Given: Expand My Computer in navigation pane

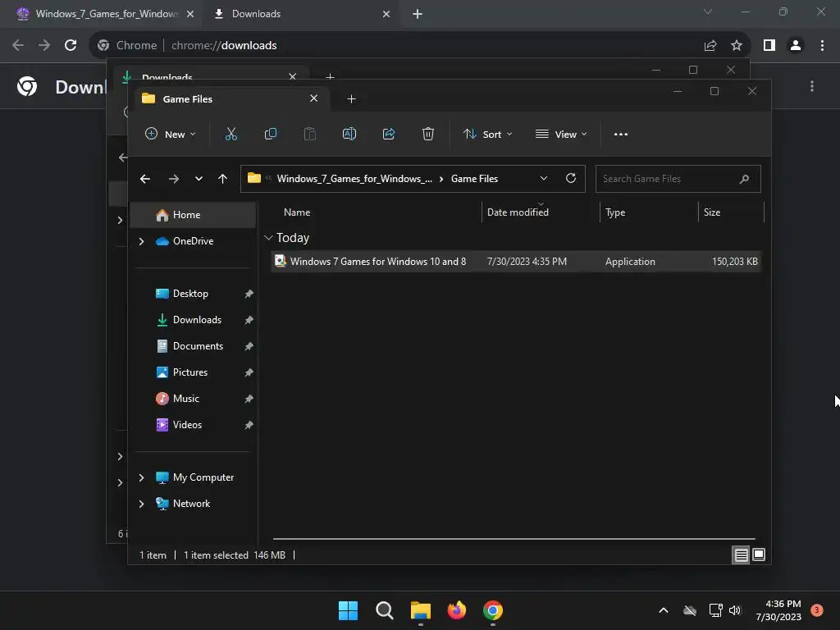Looking at the screenshot, I should (x=141, y=477).
